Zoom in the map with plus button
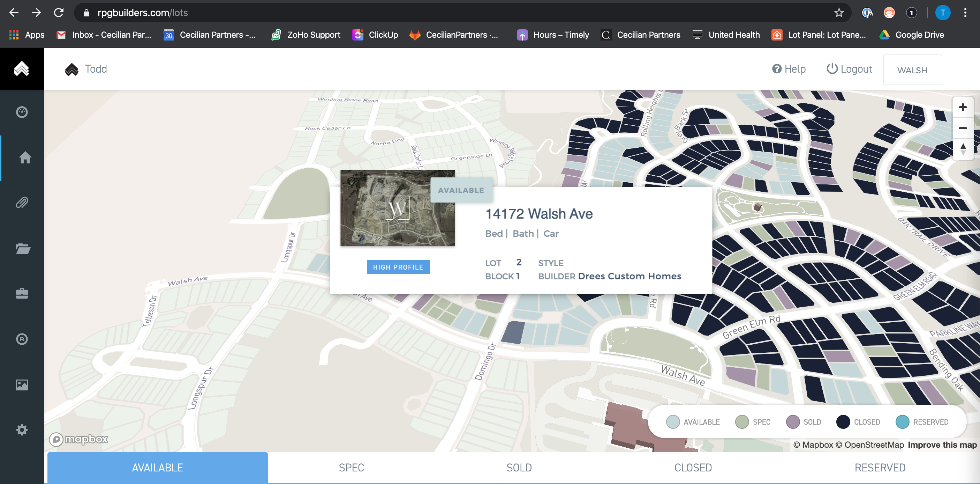Image resolution: width=980 pixels, height=484 pixels. pos(963,108)
